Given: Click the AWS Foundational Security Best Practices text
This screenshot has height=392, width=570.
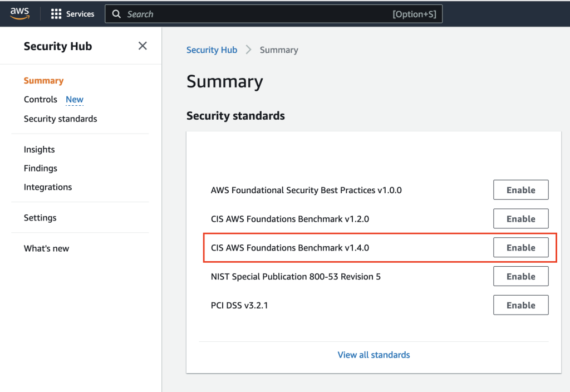Looking at the screenshot, I should (306, 190).
